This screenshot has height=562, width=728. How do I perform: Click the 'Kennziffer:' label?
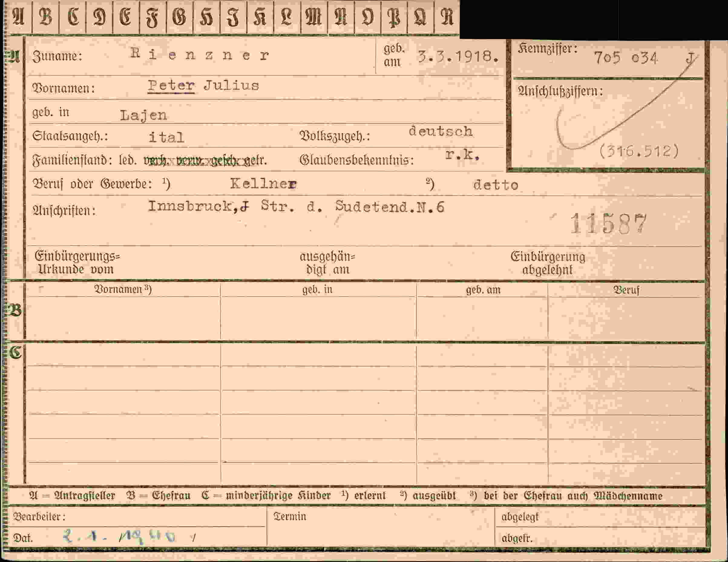click(548, 49)
